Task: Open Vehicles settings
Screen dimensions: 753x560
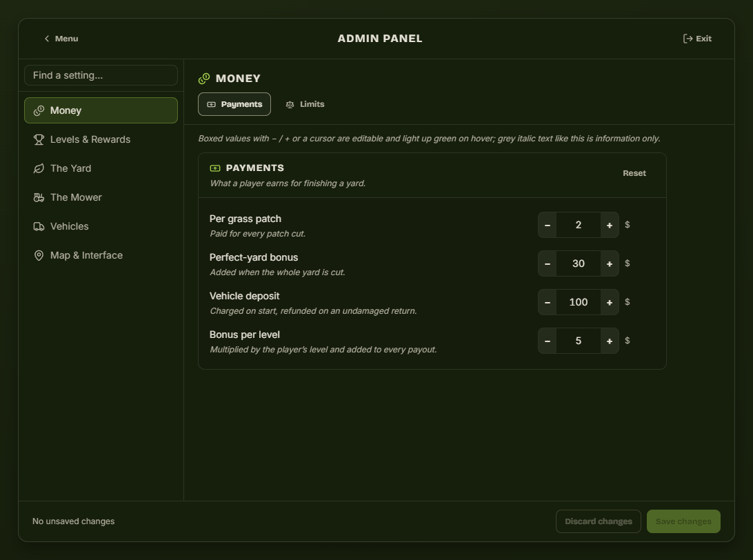Action: pyautogui.click(x=101, y=226)
